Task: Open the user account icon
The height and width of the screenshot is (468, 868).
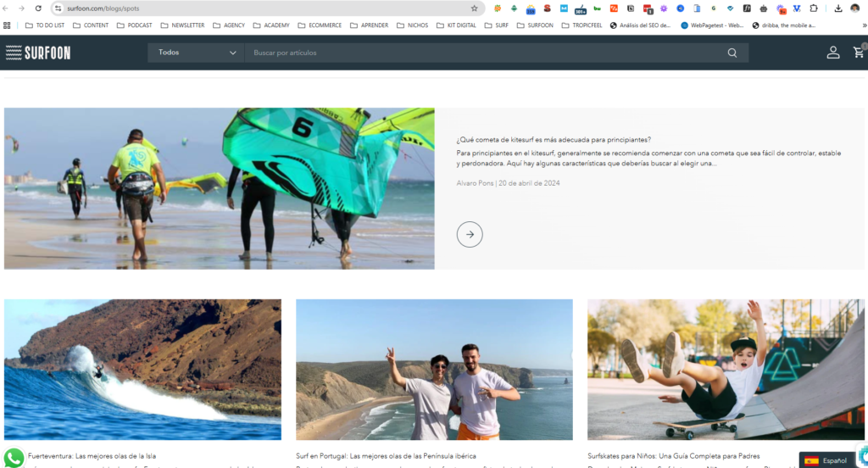Action: pos(832,53)
